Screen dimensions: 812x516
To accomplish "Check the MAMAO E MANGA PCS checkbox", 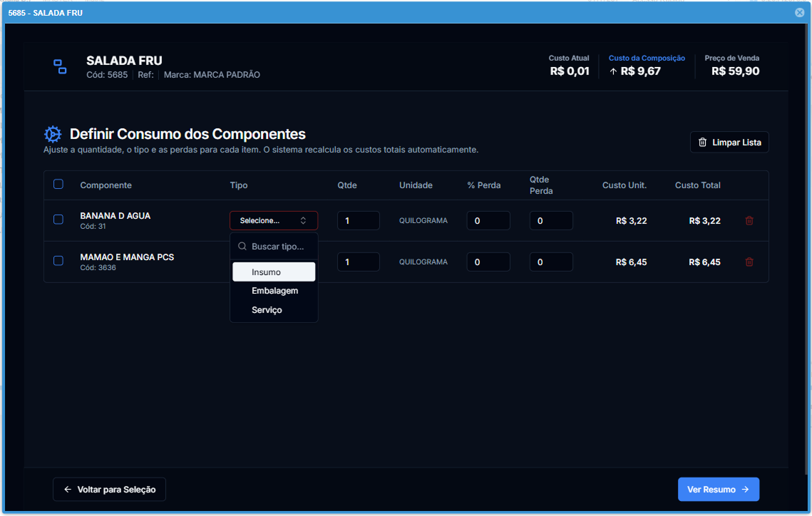I will pyautogui.click(x=58, y=261).
